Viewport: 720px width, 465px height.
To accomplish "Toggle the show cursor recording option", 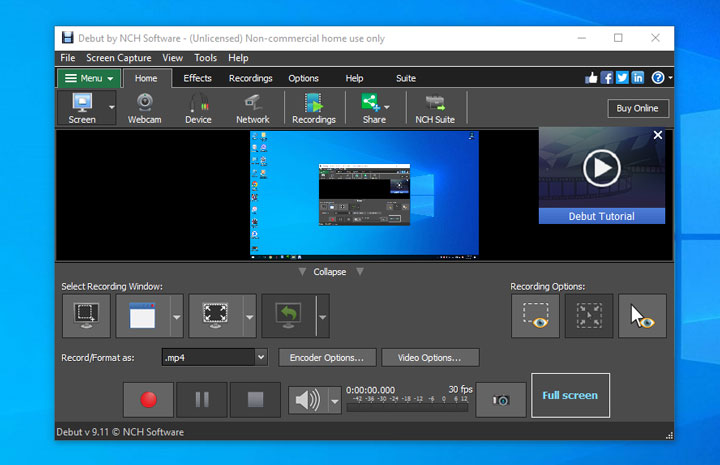I will (x=642, y=317).
